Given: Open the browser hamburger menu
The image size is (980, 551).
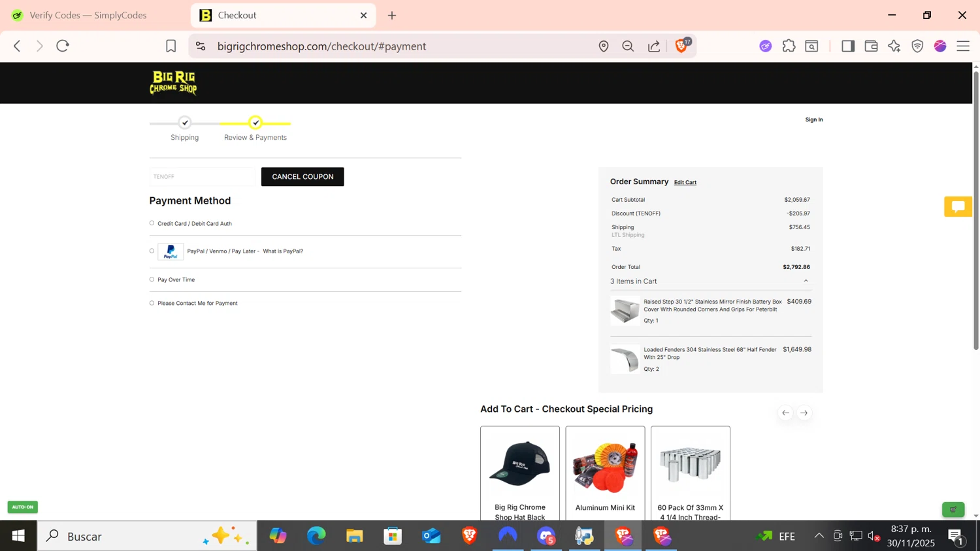Looking at the screenshot, I should point(963,46).
